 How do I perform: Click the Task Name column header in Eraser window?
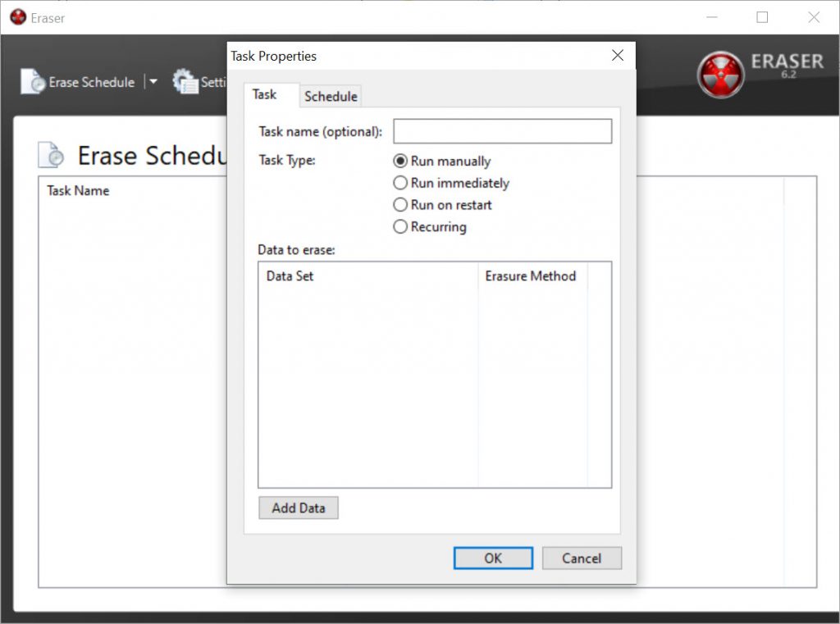(78, 191)
